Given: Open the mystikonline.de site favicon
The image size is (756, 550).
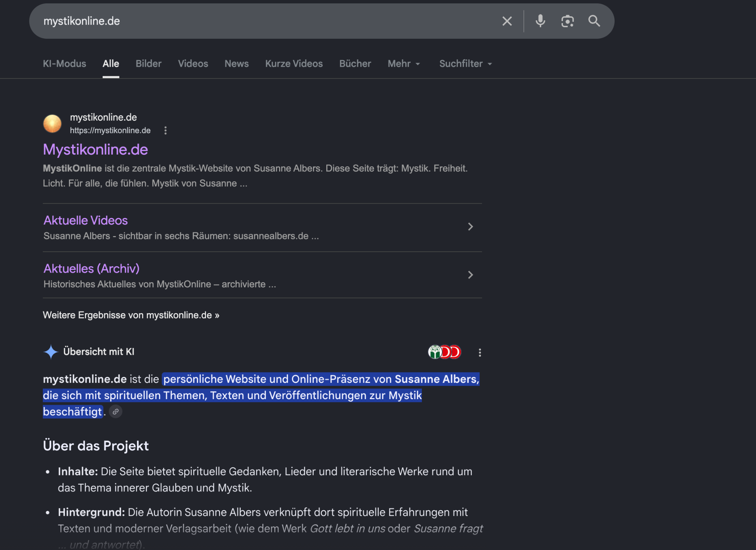Looking at the screenshot, I should pyautogui.click(x=52, y=124).
